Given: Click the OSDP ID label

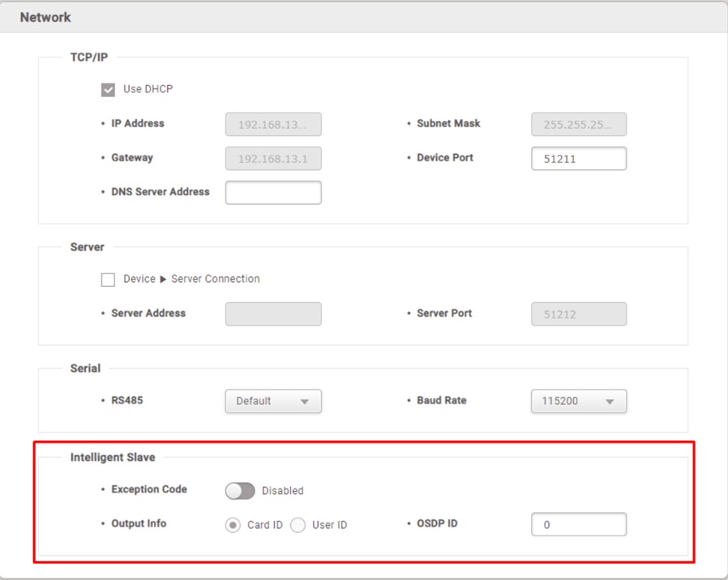Looking at the screenshot, I should [437, 523].
